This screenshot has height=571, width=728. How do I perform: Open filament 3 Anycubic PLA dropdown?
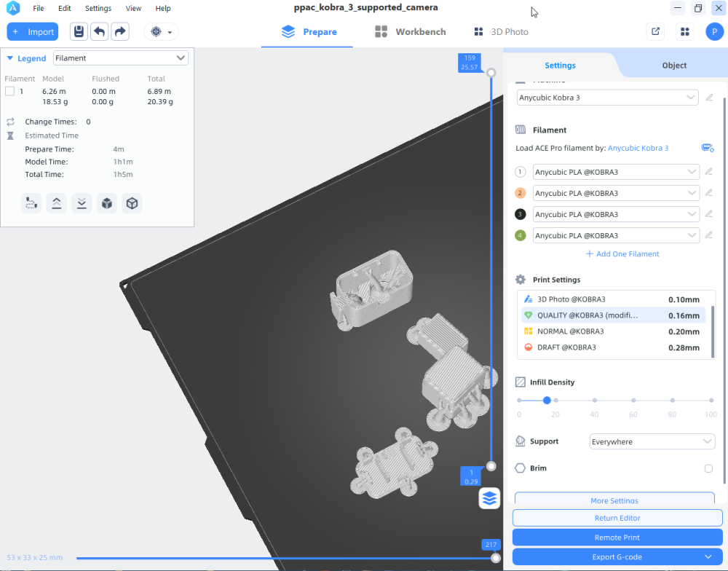[616, 214]
